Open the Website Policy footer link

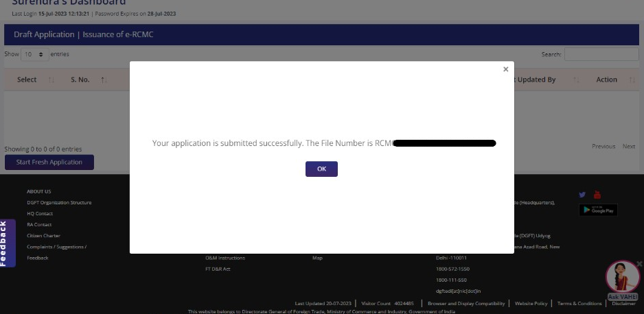[x=531, y=303]
